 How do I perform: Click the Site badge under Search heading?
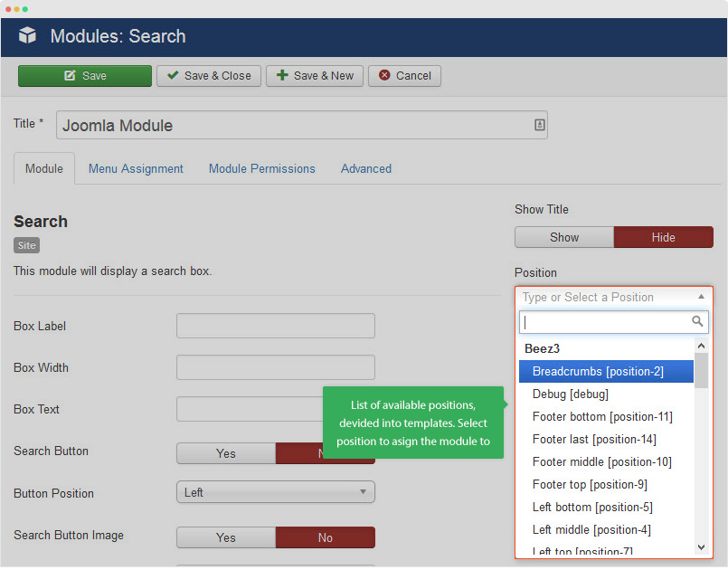coord(26,245)
